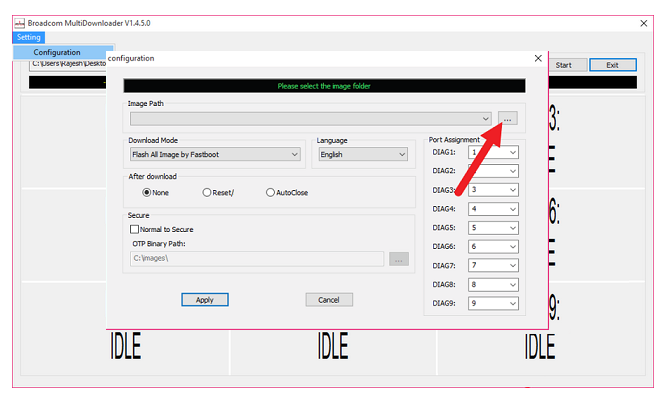Click the Image Path browse button
Image resolution: width=665 pixels, height=396 pixels.
tap(507, 118)
